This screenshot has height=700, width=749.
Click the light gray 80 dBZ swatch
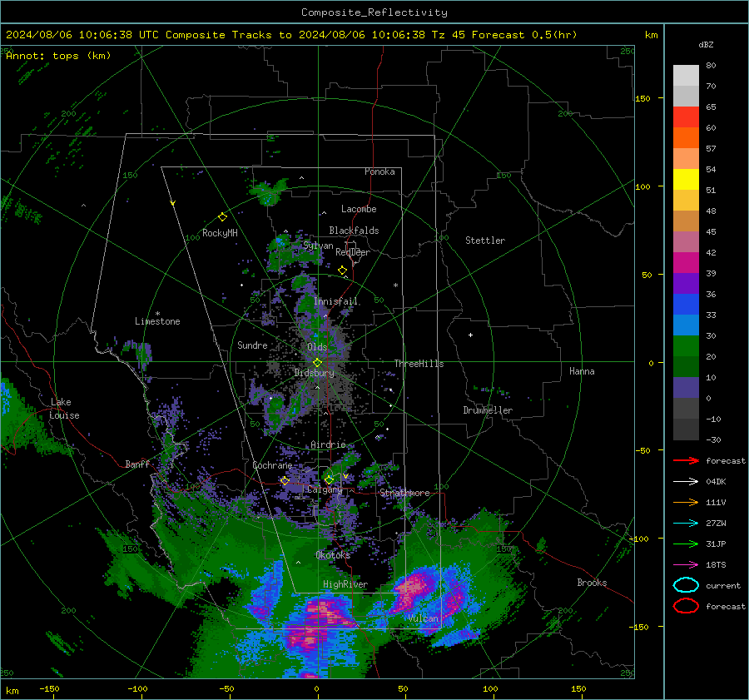[x=686, y=75]
